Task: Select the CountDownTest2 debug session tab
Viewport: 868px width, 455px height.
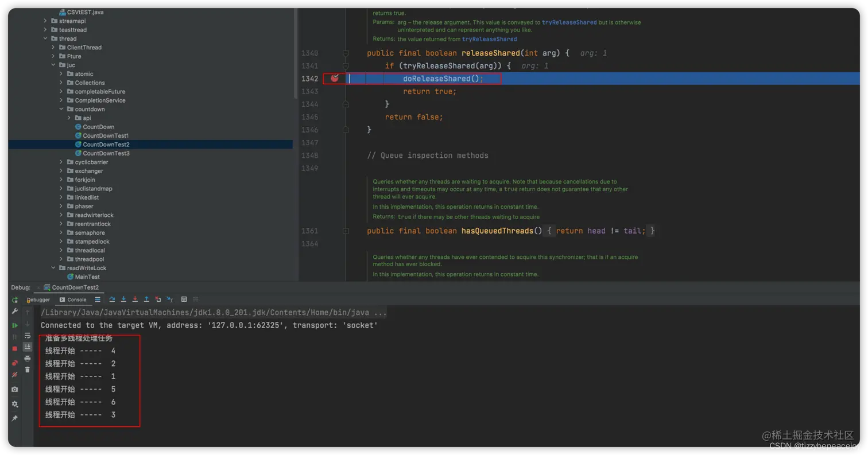Action: (71, 287)
